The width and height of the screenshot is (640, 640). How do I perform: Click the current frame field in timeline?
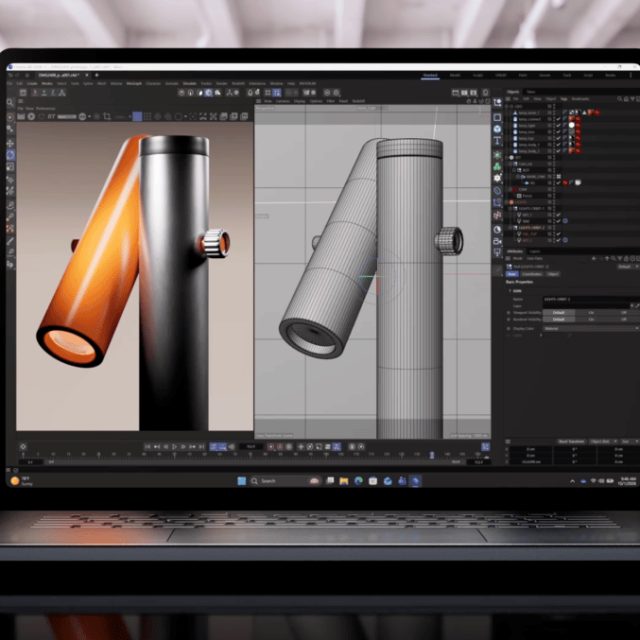pos(251,447)
